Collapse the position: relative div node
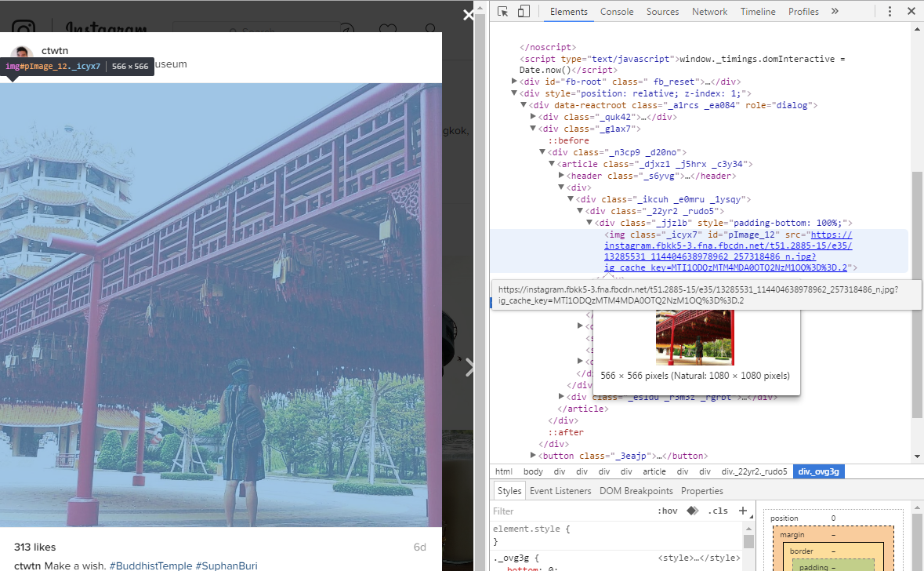Screen dimensions: 924x571 tap(514, 93)
